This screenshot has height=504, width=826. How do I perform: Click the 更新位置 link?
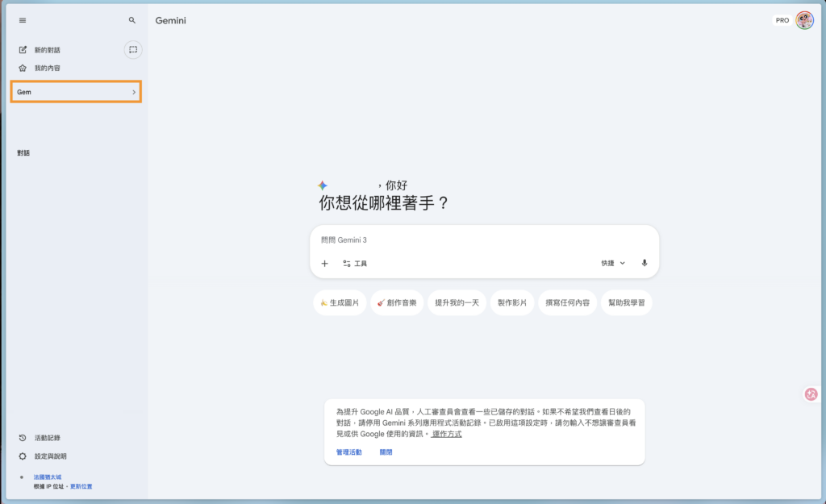(81, 486)
